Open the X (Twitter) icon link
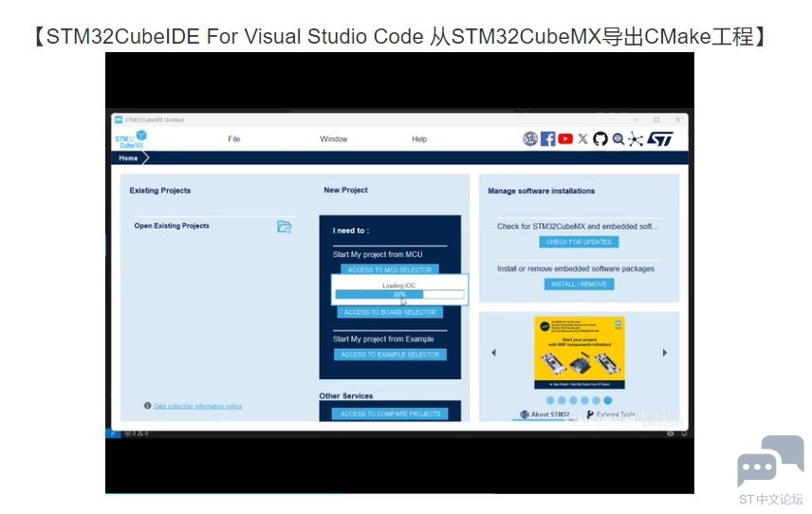Image resolution: width=812 pixels, height=514 pixels. pos(582,138)
